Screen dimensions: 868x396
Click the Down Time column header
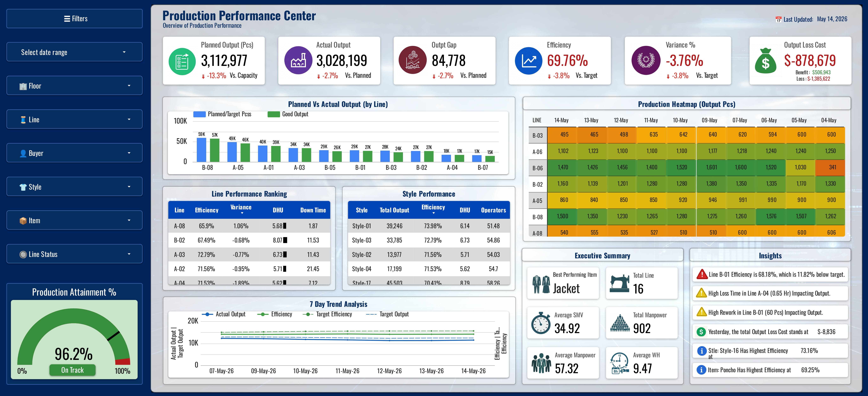313,210
